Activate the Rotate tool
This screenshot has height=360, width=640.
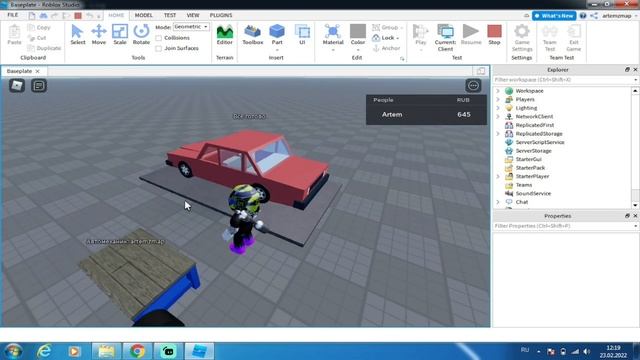pyautogui.click(x=141, y=35)
